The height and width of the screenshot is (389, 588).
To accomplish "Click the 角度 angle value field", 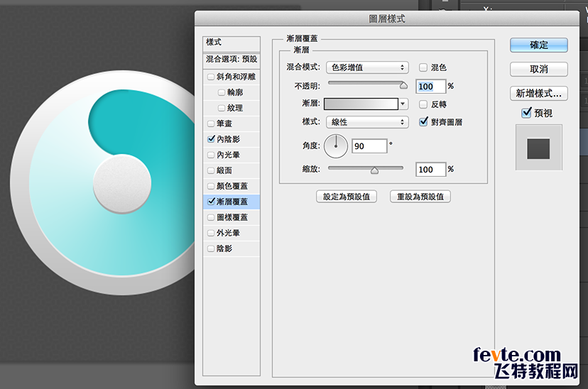I will click(x=369, y=146).
